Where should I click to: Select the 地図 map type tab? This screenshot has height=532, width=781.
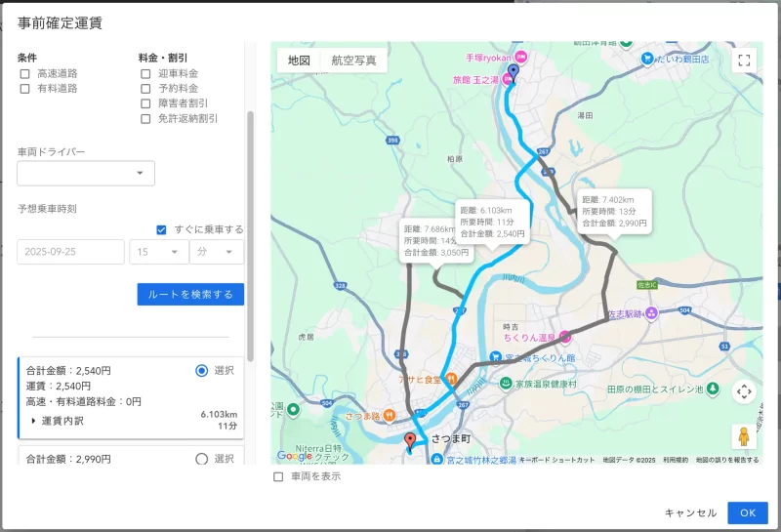(299, 61)
